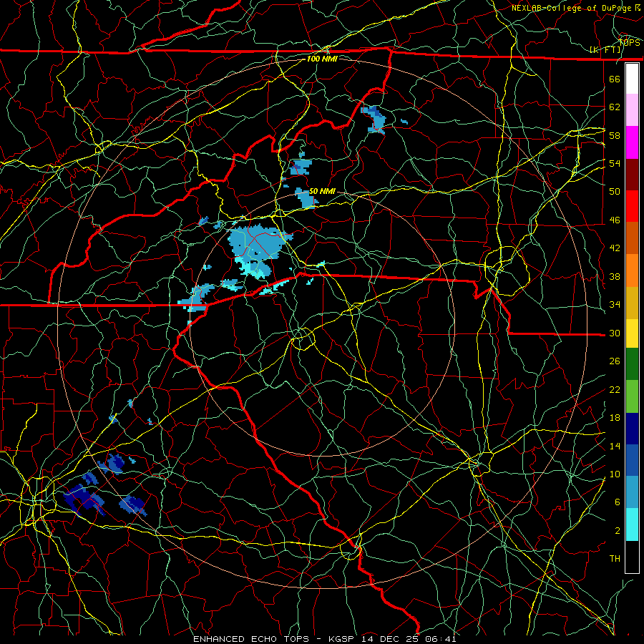This screenshot has height=644, width=644.
Task: Pick the dark orange legend swatch
Action: (x=632, y=238)
